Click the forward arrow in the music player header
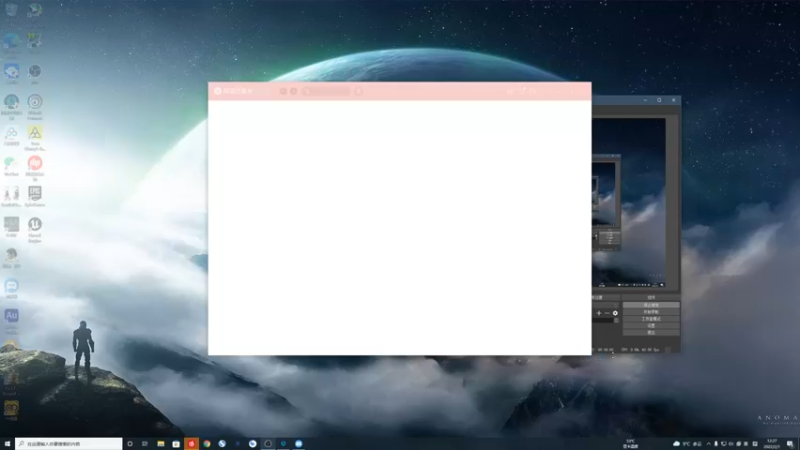 pos(293,91)
